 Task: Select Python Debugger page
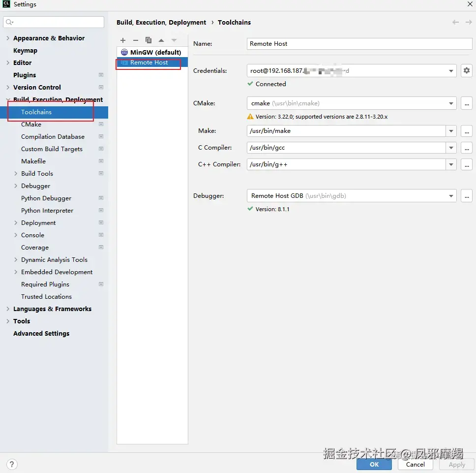tap(46, 198)
